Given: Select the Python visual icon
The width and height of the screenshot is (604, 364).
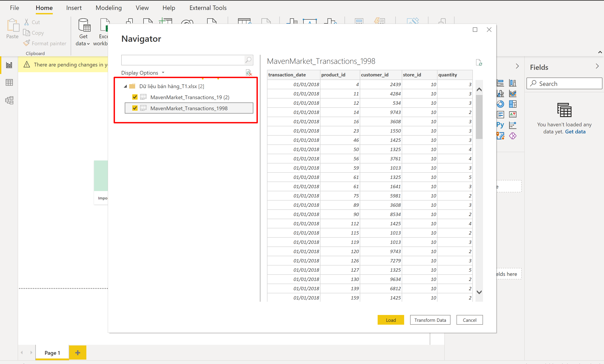Looking at the screenshot, I should (500, 125).
